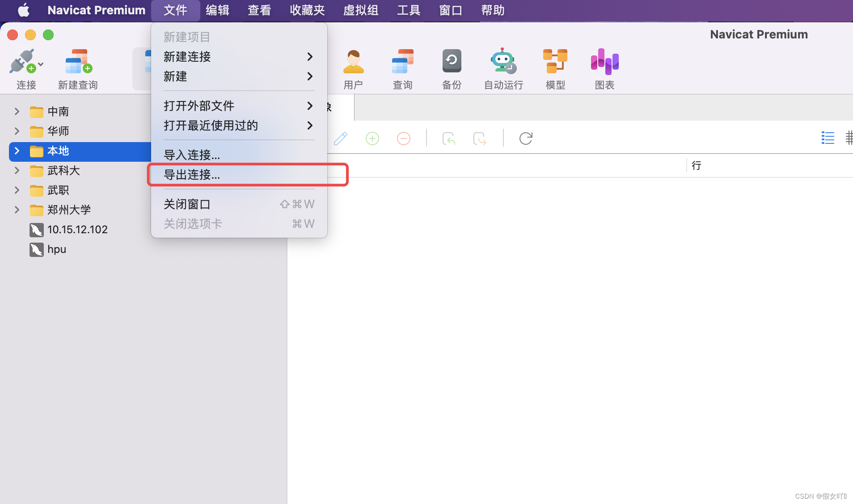Click the 行 column header
This screenshot has width=853, height=504.
696,165
